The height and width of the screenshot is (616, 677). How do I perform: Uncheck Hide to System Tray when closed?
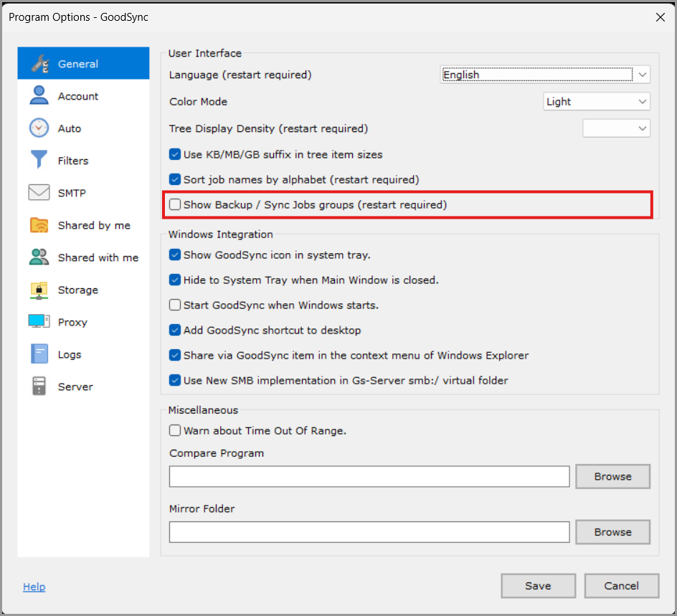(x=175, y=280)
